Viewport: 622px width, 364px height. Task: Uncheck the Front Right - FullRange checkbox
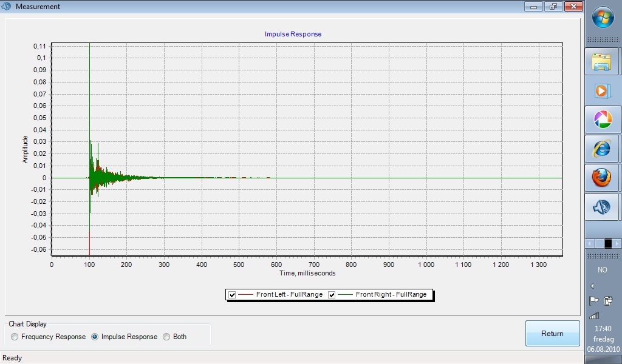coord(332,295)
